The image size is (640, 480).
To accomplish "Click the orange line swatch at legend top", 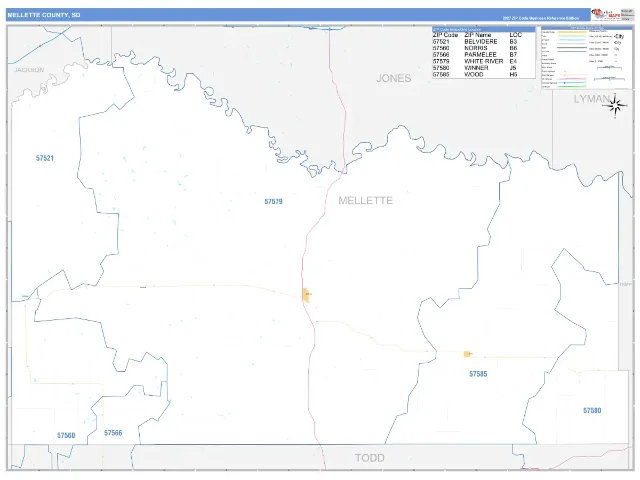I will point(571,32).
